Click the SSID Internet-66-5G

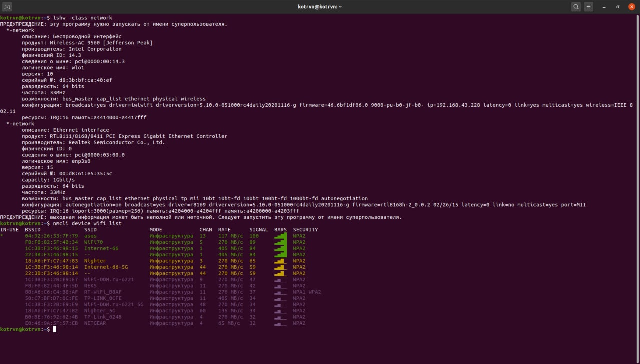106,267
